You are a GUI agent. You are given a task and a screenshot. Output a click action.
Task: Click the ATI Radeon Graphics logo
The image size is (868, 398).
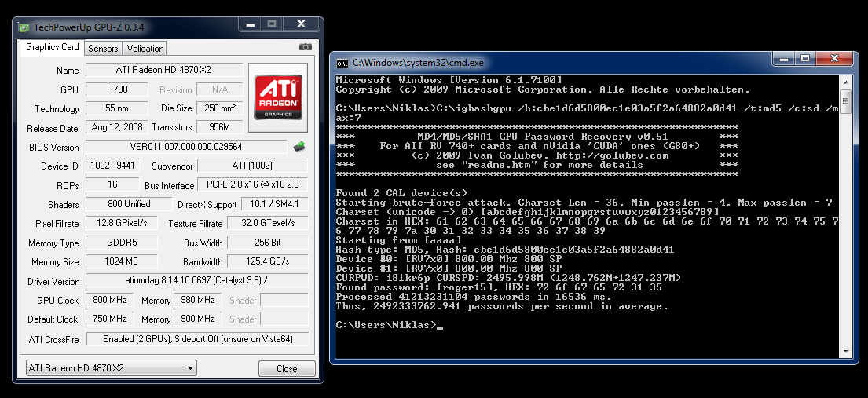(278, 97)
